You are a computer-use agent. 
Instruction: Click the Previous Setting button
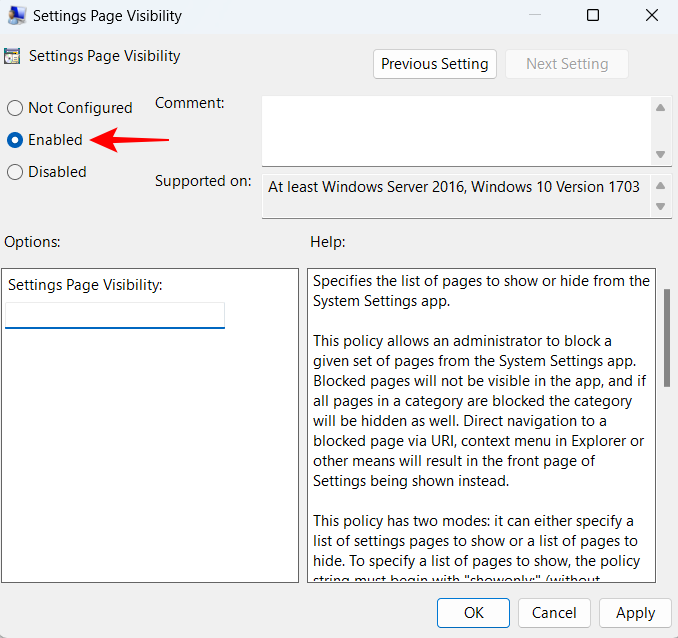(435, 64)
